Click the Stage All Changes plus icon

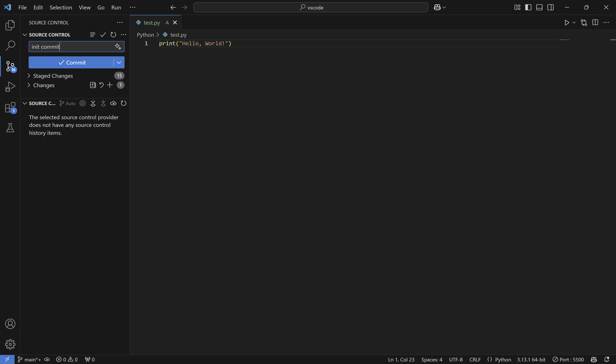point(110,85)
